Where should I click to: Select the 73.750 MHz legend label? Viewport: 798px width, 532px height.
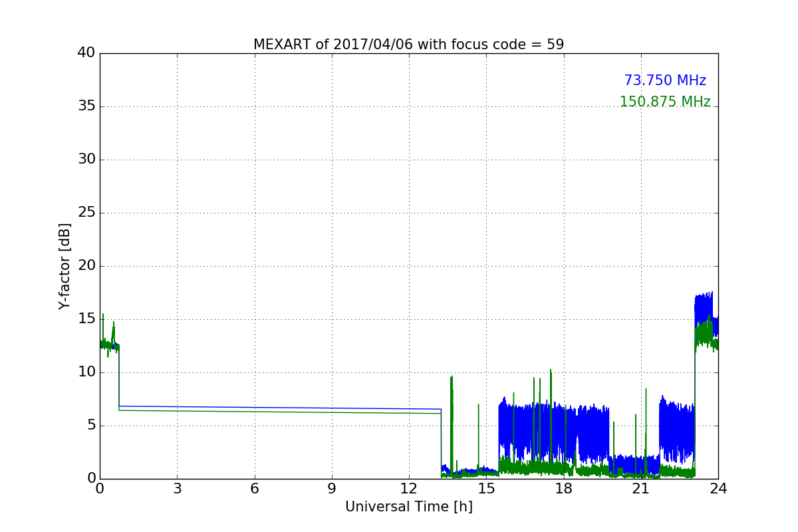pos(665,80)
